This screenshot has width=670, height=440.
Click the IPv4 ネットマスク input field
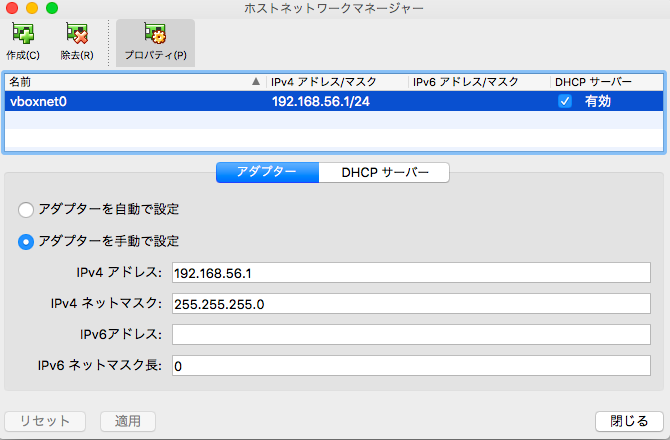coord(411,304)
